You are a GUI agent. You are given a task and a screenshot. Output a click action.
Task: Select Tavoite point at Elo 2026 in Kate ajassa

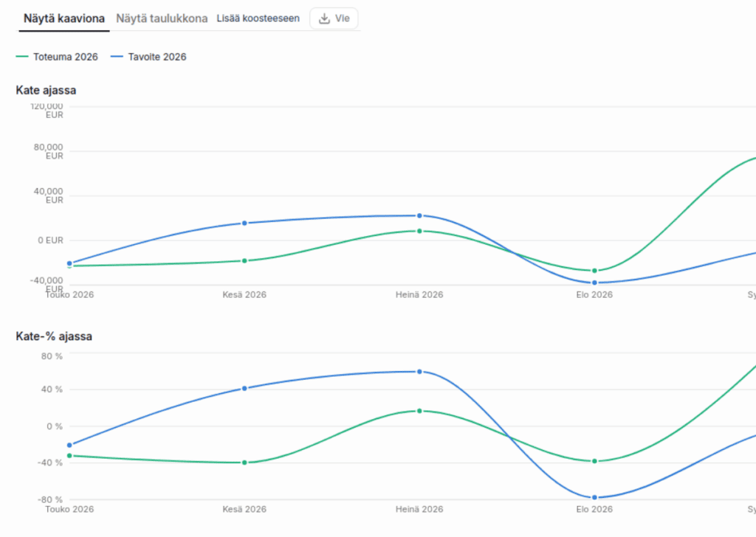coord(594,283)
